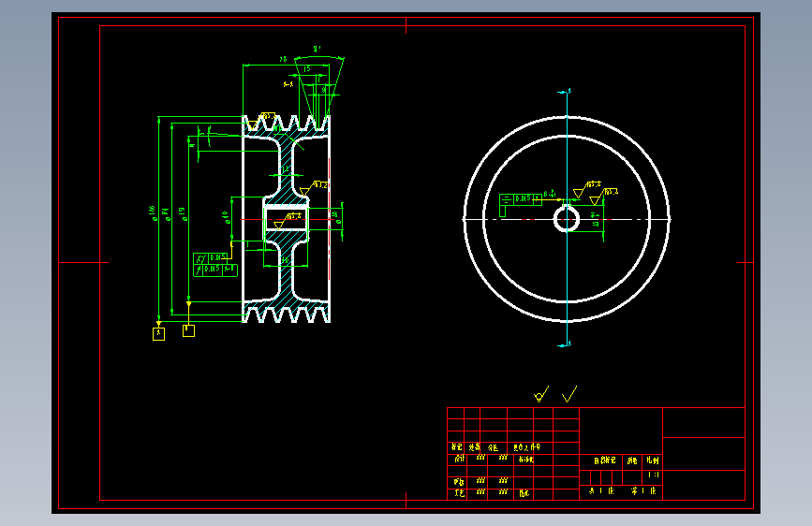The image size is (812, 526).
Task: Select the A-A section label above section view
Action: tap(288, 84)
